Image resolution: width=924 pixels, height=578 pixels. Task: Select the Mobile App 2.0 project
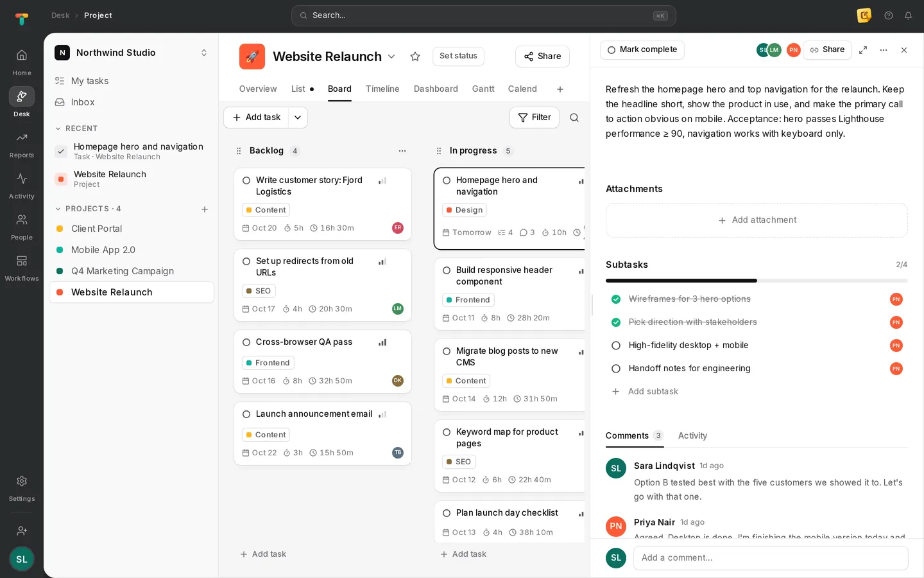tap(132, 250)
